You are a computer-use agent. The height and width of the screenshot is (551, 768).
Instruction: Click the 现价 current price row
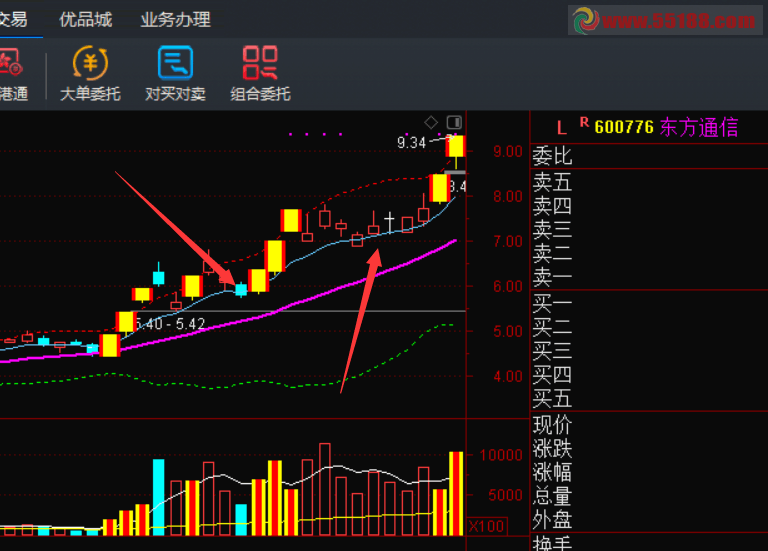click(553, 423)
